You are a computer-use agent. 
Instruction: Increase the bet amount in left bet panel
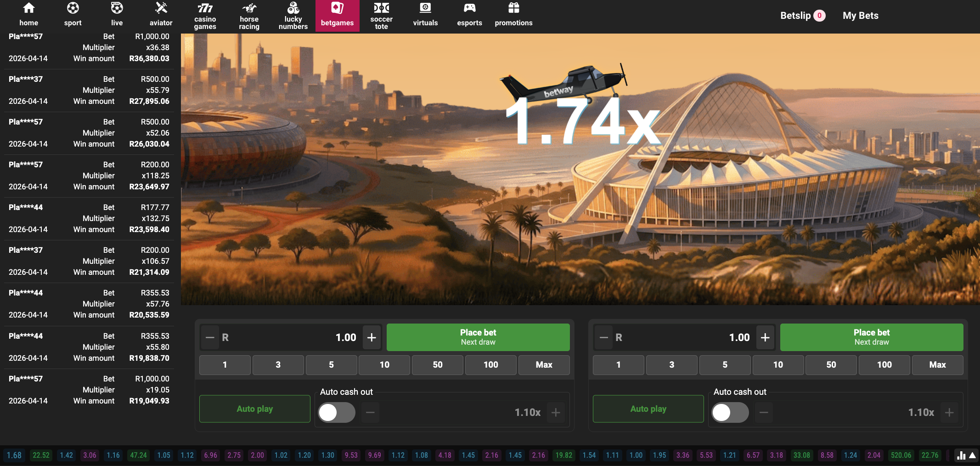(x=372, y=337)
